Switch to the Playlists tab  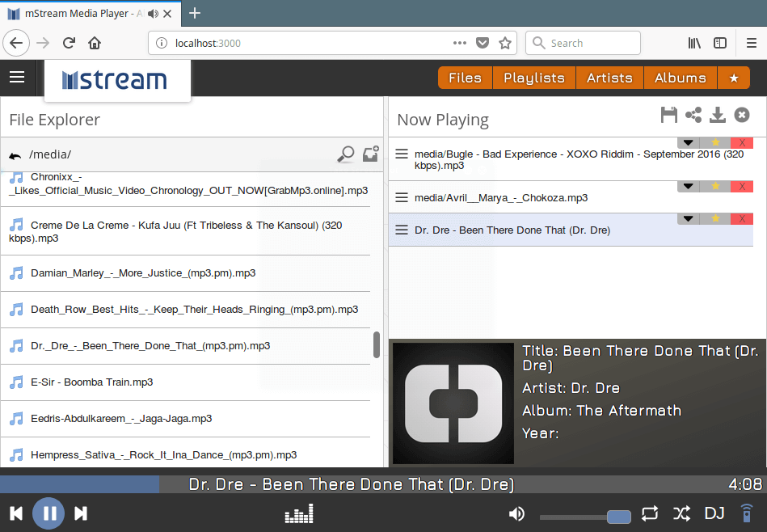point(533,78)
